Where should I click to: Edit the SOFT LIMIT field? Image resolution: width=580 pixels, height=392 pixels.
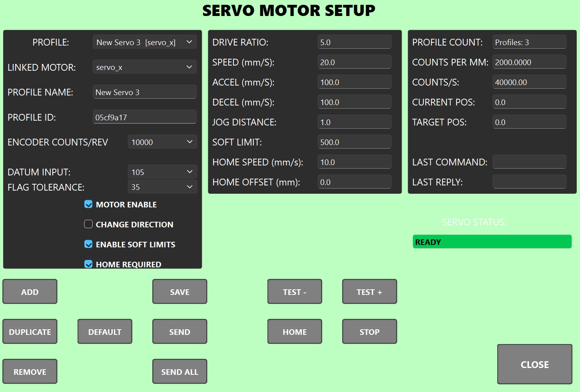click(355, 142)
